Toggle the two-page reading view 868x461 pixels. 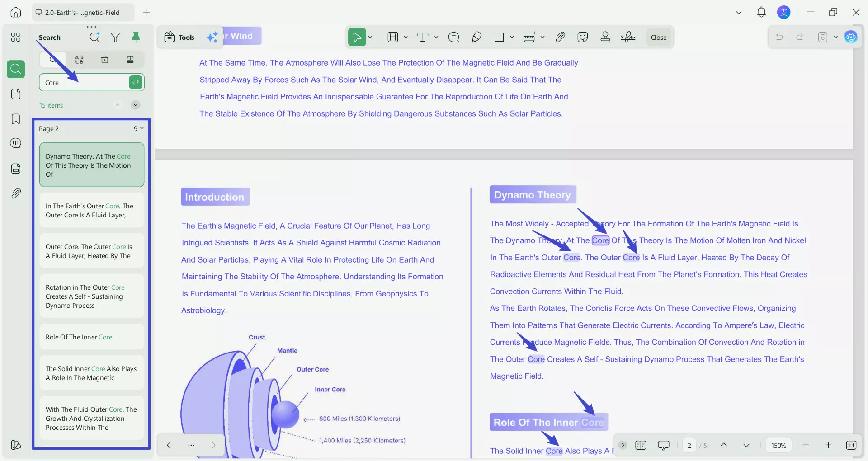click(640, 445)
